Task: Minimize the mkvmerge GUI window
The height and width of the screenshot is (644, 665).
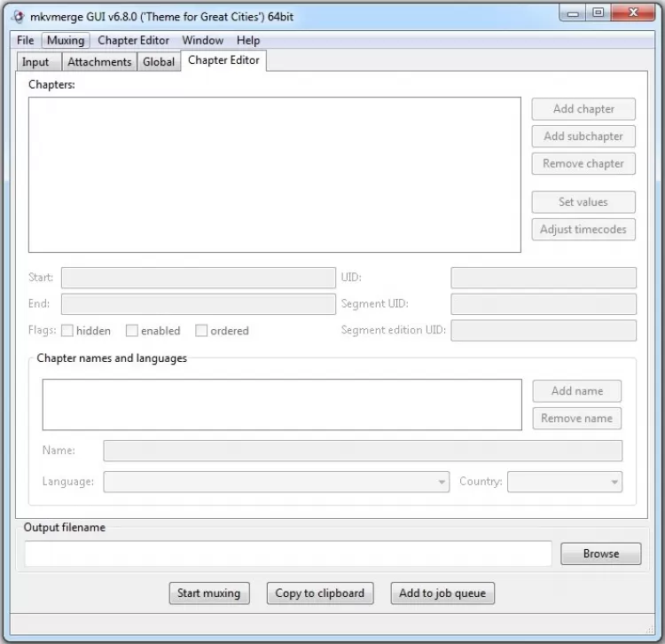Action: [573, 13]
